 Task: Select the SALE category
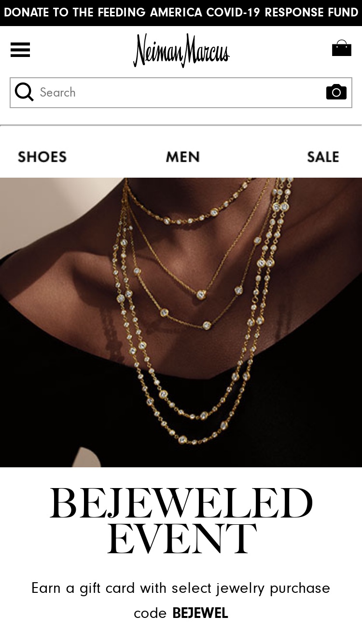click(323, 156)
